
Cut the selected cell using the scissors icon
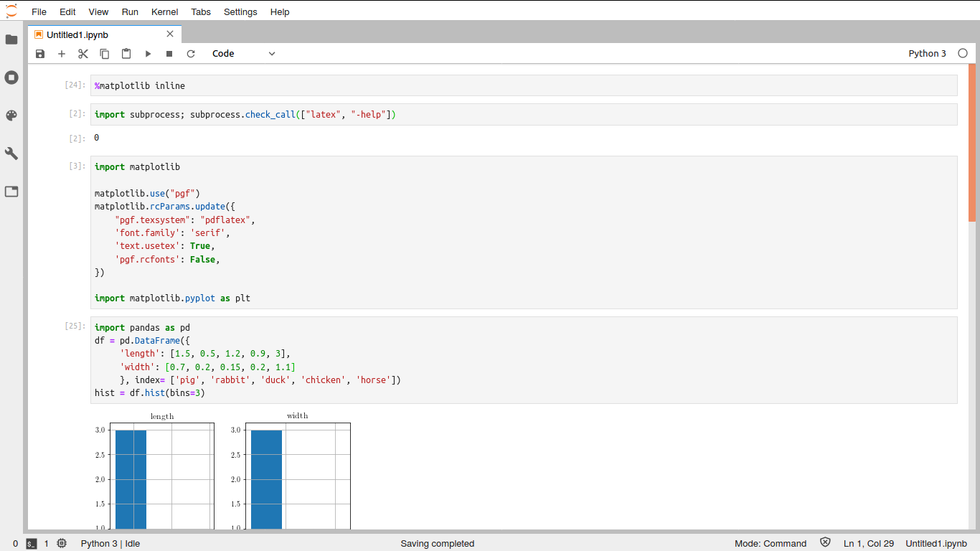83,54
